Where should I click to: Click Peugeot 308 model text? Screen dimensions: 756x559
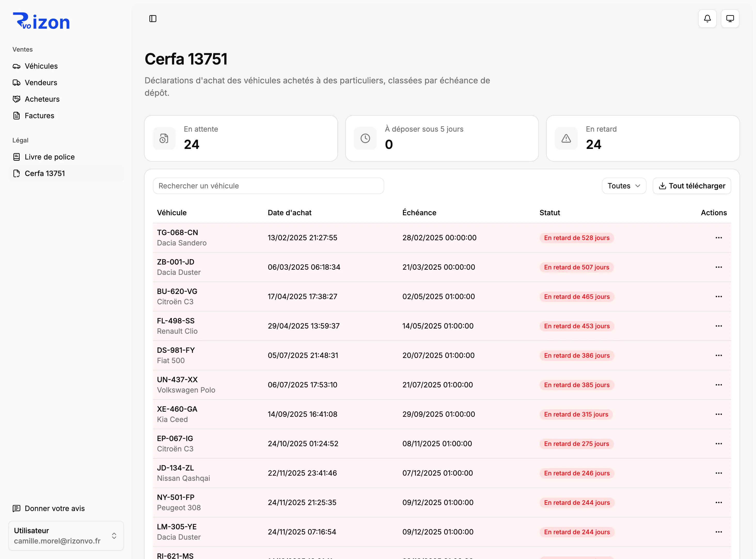[x=179, y=508]
